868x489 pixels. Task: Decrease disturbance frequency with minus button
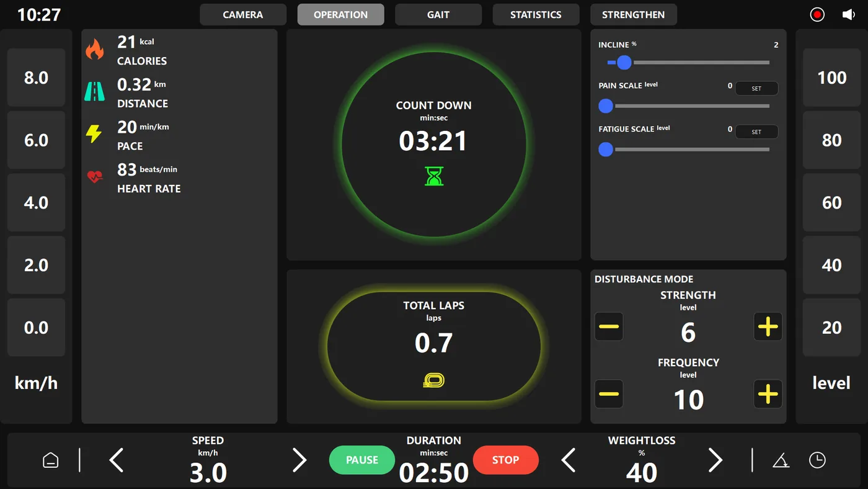coord(609,394)
